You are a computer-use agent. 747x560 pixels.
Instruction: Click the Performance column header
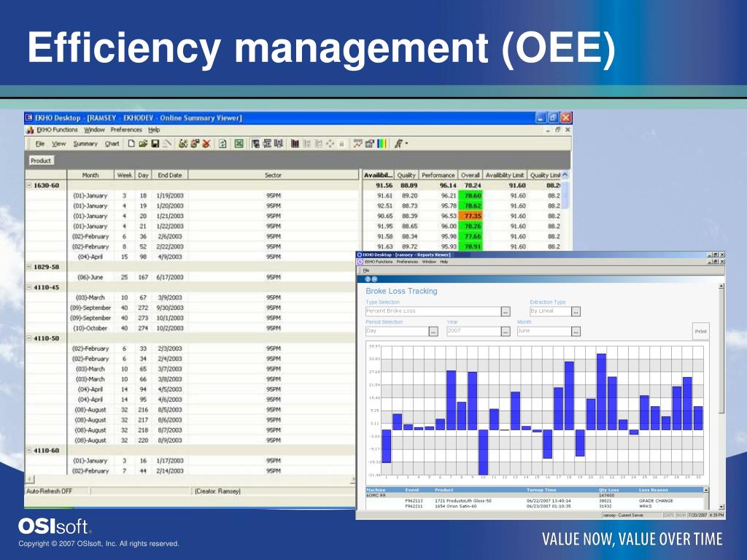(438, 175)
